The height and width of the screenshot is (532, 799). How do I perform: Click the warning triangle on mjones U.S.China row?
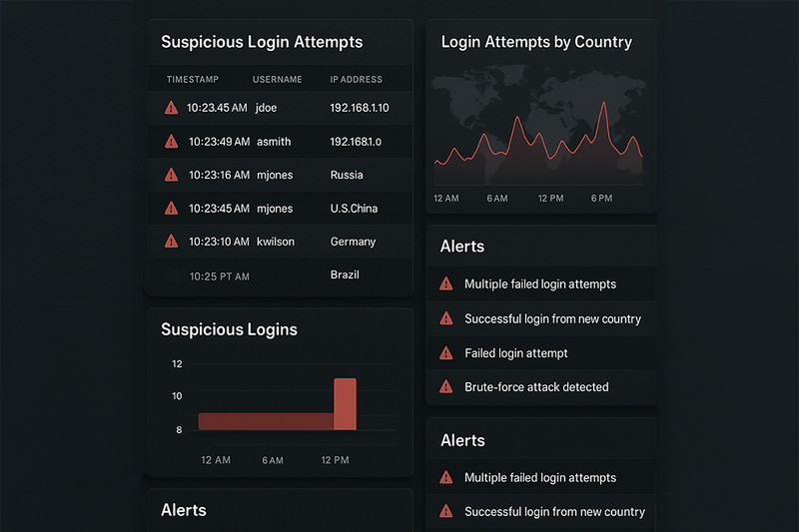tap(171, 209)
